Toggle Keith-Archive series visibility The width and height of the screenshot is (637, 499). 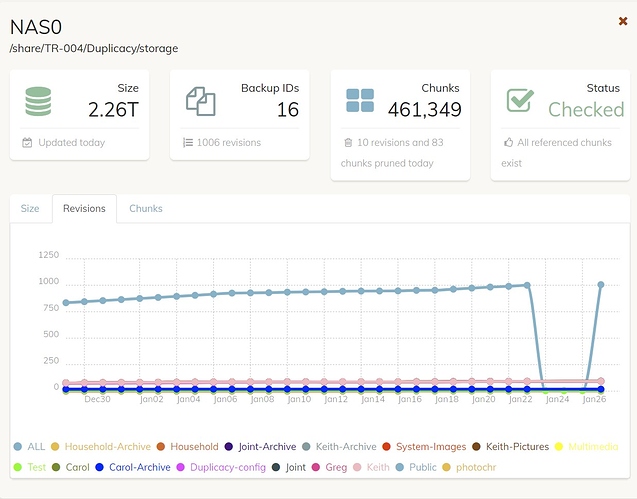pos(339,447)
